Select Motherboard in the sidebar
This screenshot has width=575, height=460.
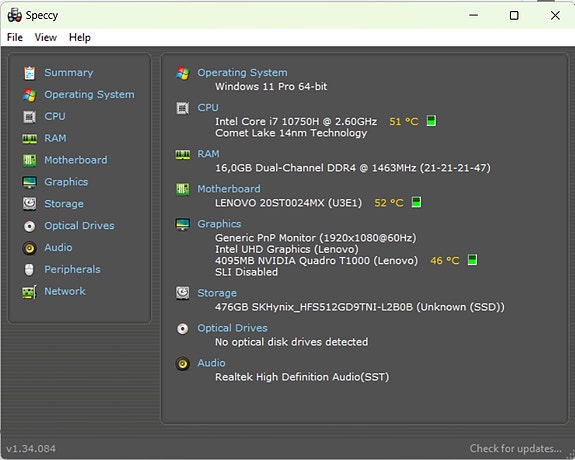[x=76, y=160]
